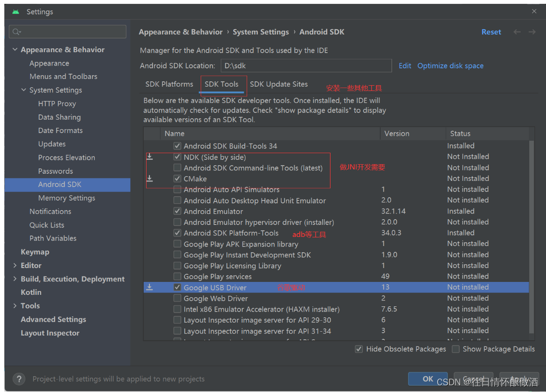Click the Version column header

[413, 134]
